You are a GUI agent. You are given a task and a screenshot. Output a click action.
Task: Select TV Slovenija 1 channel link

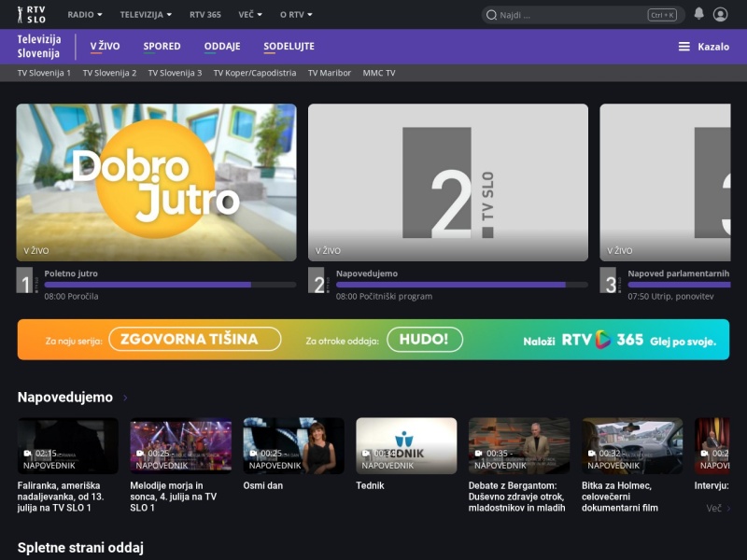click(44, 73)
